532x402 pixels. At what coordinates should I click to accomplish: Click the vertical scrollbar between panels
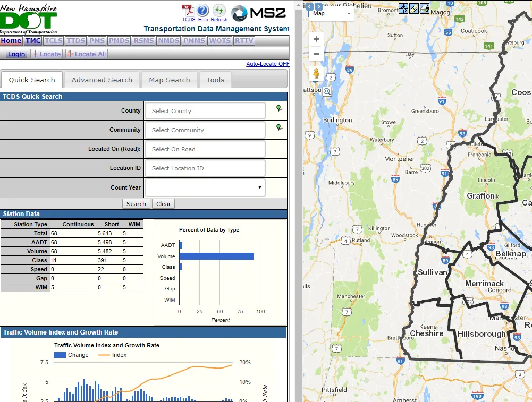[299, 201]
